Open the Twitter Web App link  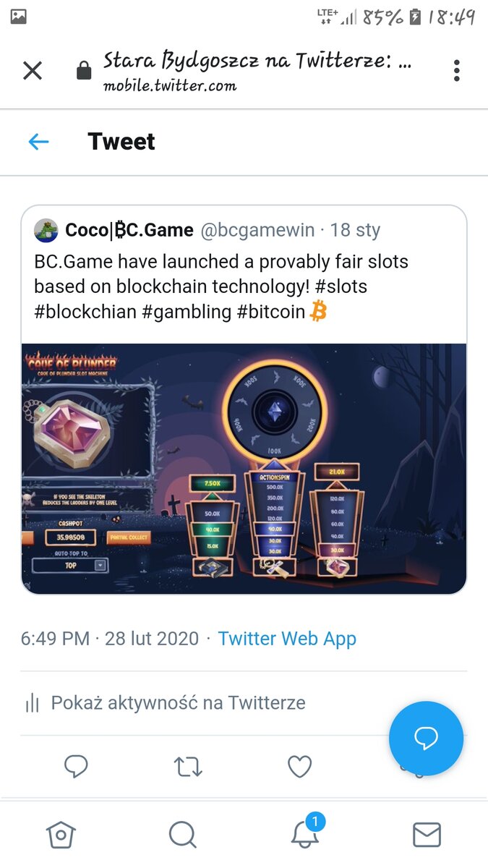287,639
